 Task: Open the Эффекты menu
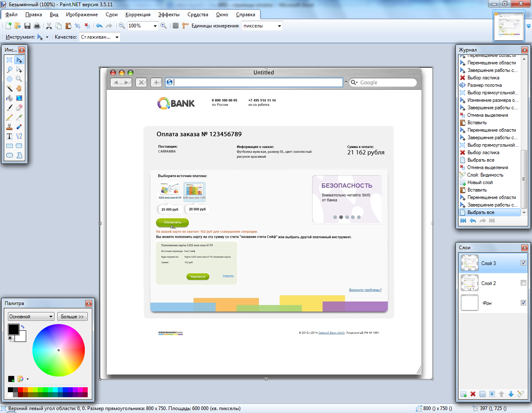point(169,15)
